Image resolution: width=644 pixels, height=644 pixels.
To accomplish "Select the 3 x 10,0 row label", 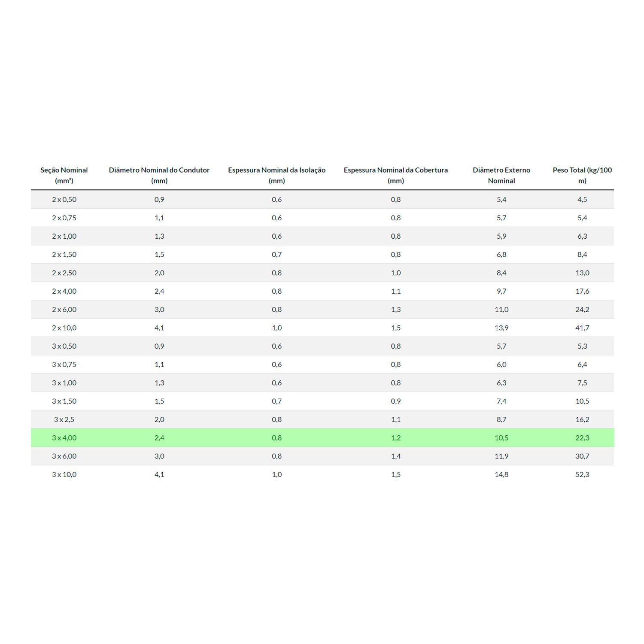I will point(64,474).
